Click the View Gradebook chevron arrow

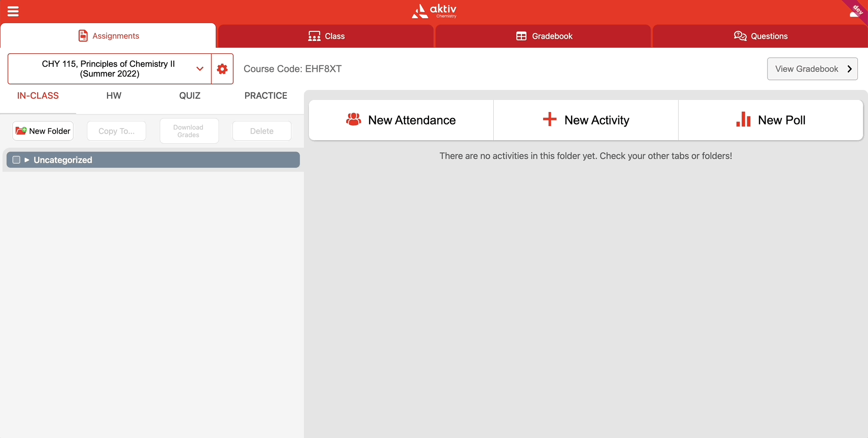click(x=849, y=69)
